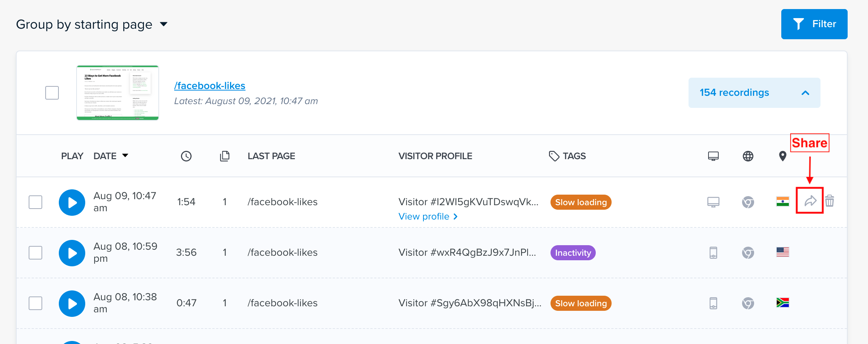Image resolution: width=868 pixels, height=344 pixels.
Task: Click the browser globe column header icon
Action: tap(748, 156)
